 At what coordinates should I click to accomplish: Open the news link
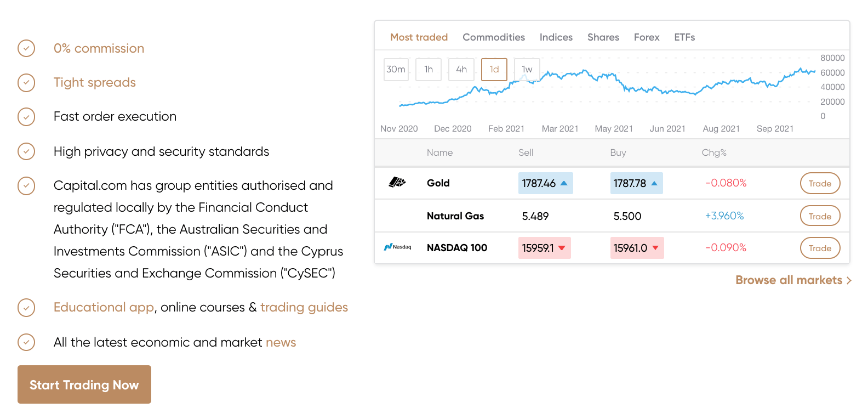(281, 342)
